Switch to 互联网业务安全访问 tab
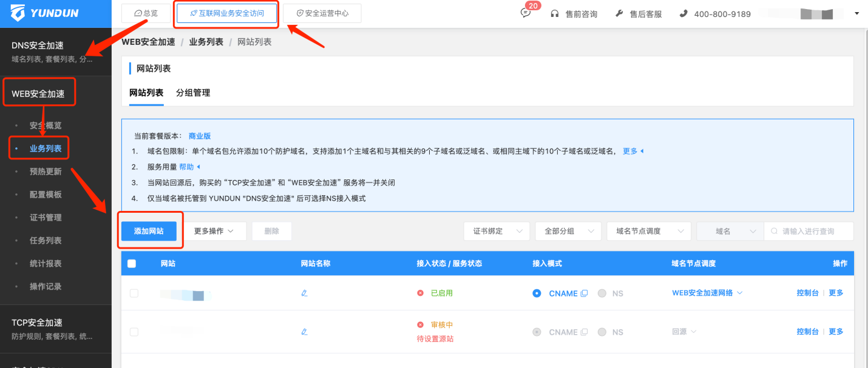Viewport: 868px width, 368px height. click(226, 13)
